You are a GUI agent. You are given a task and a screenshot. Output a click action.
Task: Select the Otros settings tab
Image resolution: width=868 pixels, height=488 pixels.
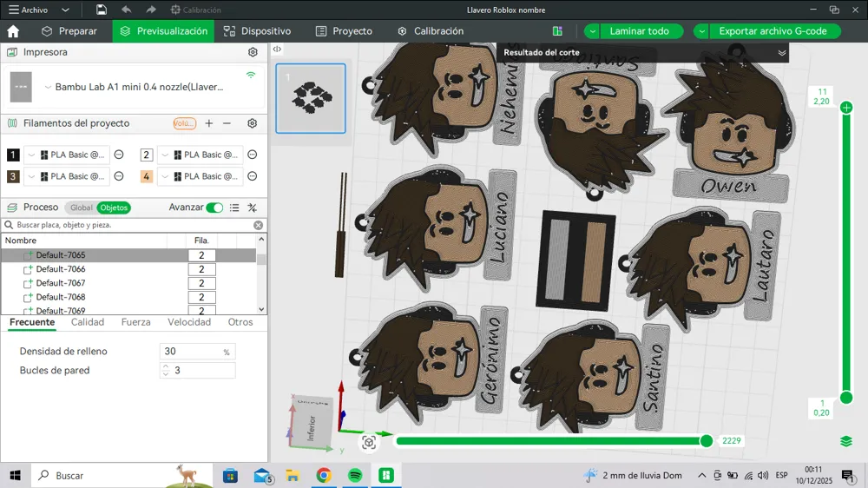[240, 322]
